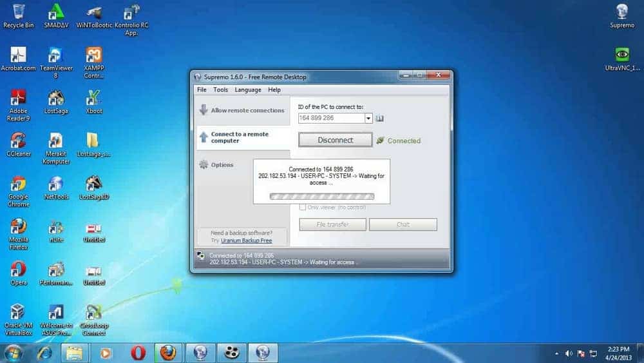This screenshot has height=363, width=644.
Task: Open the Action Center flag icon
Action: click(x=581, y=353)
